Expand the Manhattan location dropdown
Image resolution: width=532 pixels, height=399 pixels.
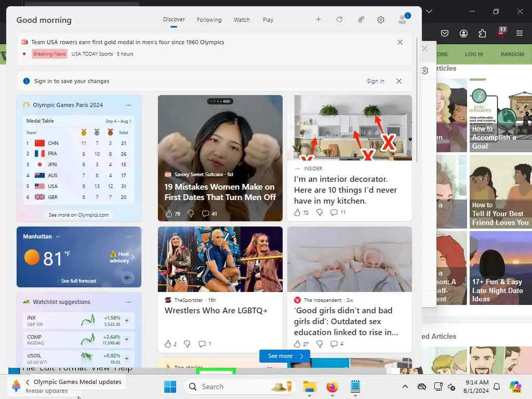point(58,236)
